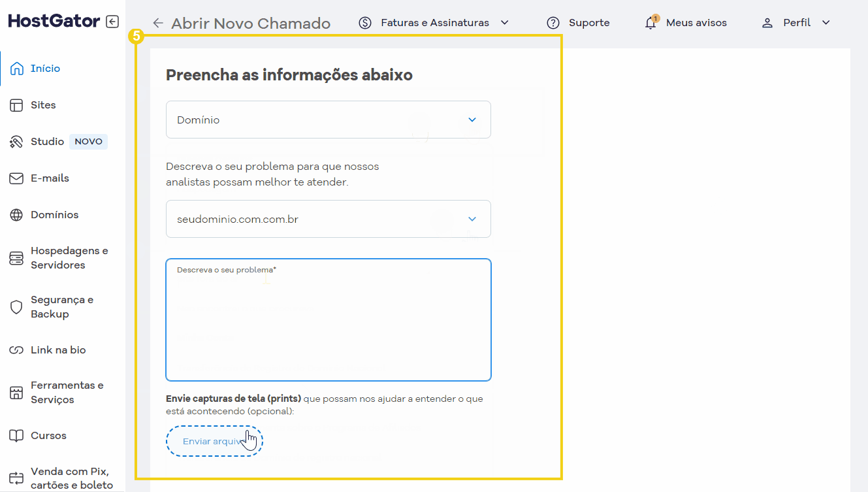The height and width of the screenshot is (492, 868).
Task: Click the Perfil person icon
Action: pos(767,23)
